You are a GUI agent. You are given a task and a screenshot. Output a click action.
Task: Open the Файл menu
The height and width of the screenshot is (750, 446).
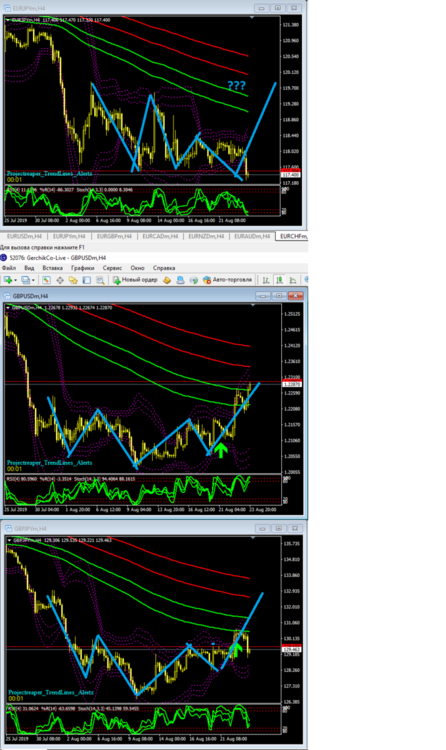coord(9,268)
